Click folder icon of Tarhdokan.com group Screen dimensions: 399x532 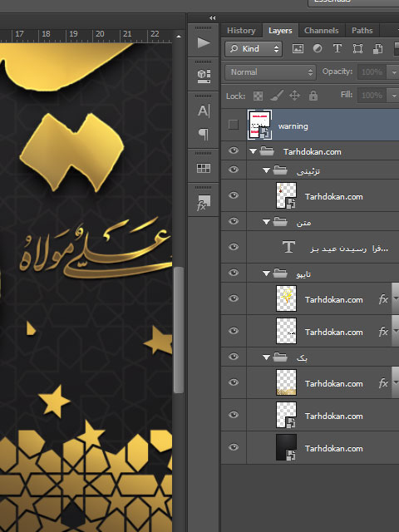pos(267,151)
